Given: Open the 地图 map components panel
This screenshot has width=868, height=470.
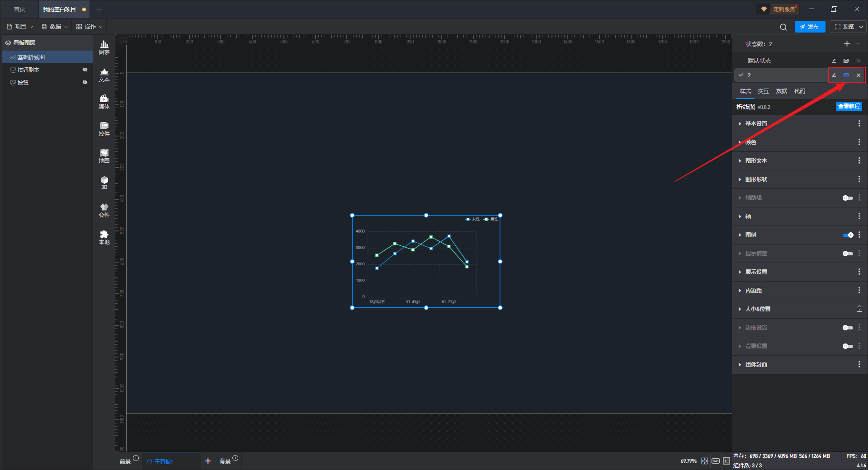Looking at the screenshot, I should coord(104,156).
